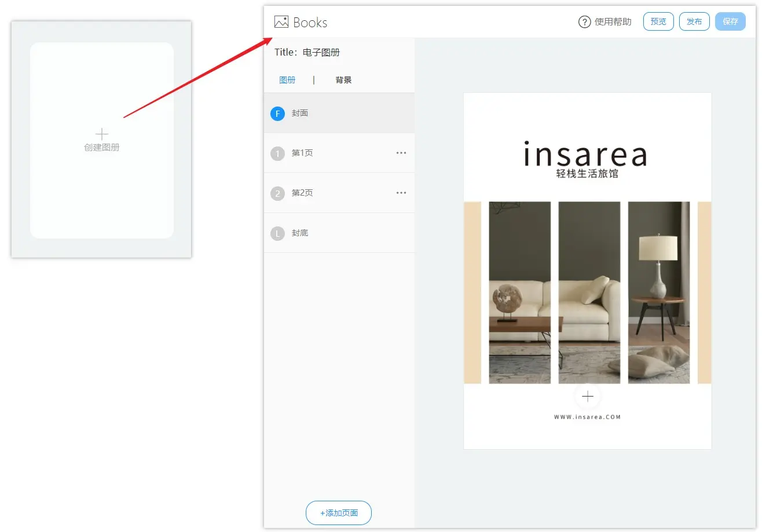This screenshot has height=532, width=773.
Task: Switch to the 背景 tab
Action: click(x=343, y=80)
